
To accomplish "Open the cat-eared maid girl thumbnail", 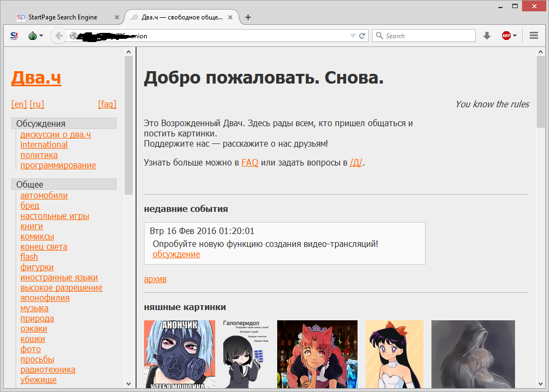I will click(x=317, y=354).
